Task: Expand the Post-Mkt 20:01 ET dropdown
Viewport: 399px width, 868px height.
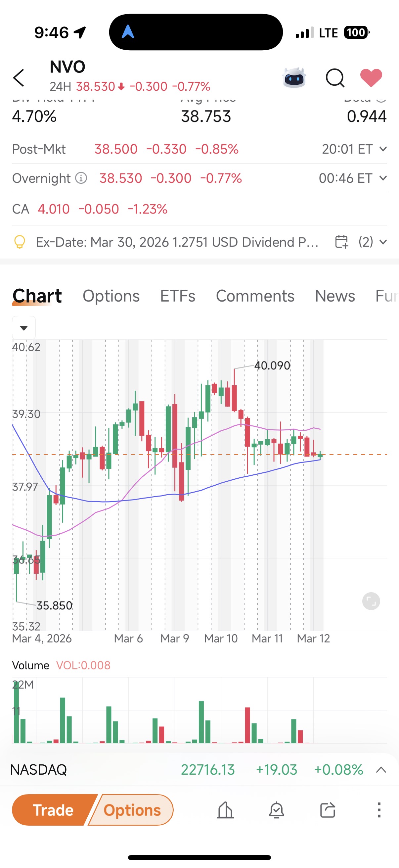Action: coord(383,149)
